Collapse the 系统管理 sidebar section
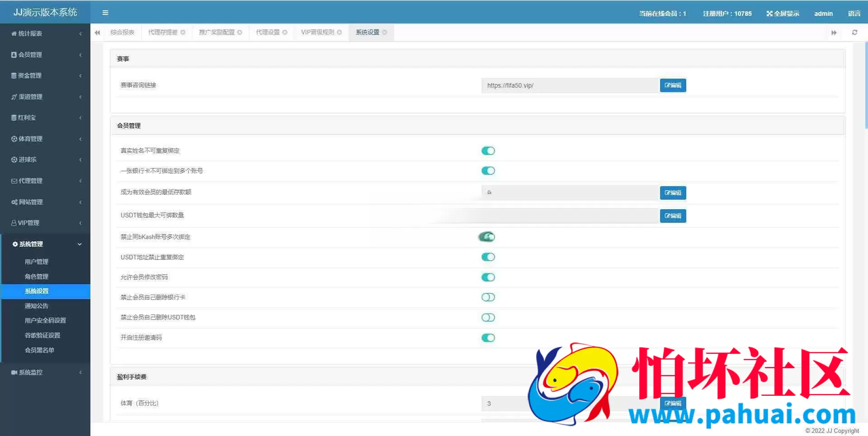This screenshot has width=868, height=436. pos(45,244)
